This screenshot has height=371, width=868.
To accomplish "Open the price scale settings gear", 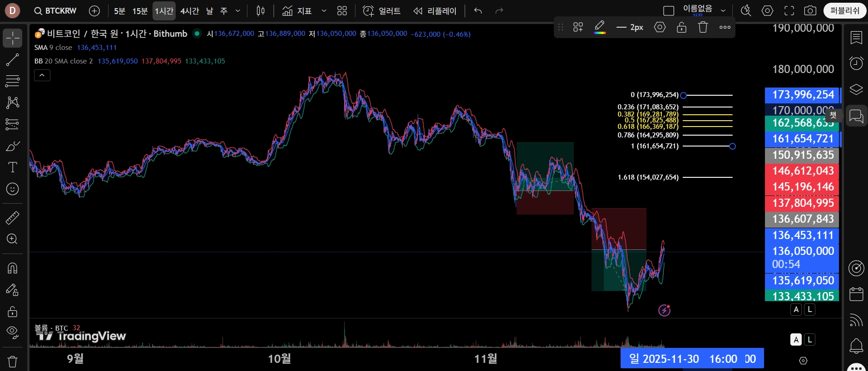I will click(x=803, y=361).
